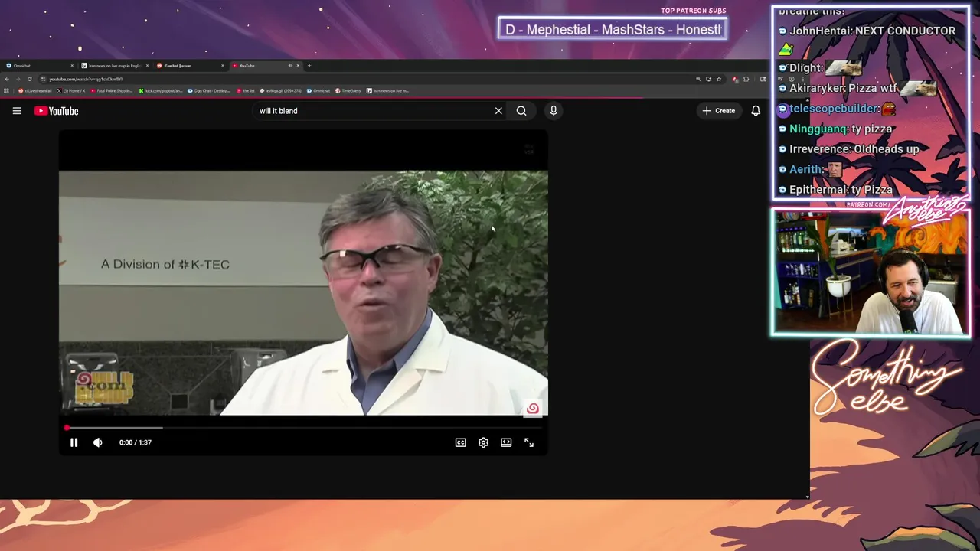Go back in the browser
980x551 pixels.
[x=7, y=79]
